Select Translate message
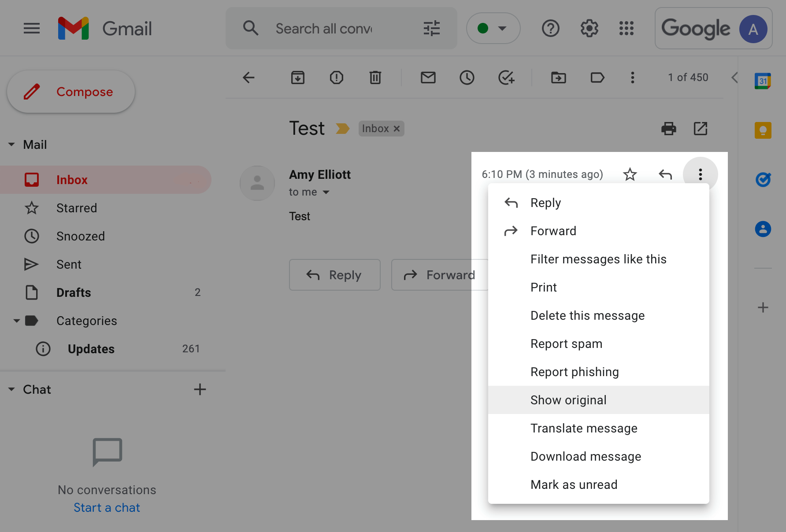This screenshot has width=786, height=532. pos(598,428)
